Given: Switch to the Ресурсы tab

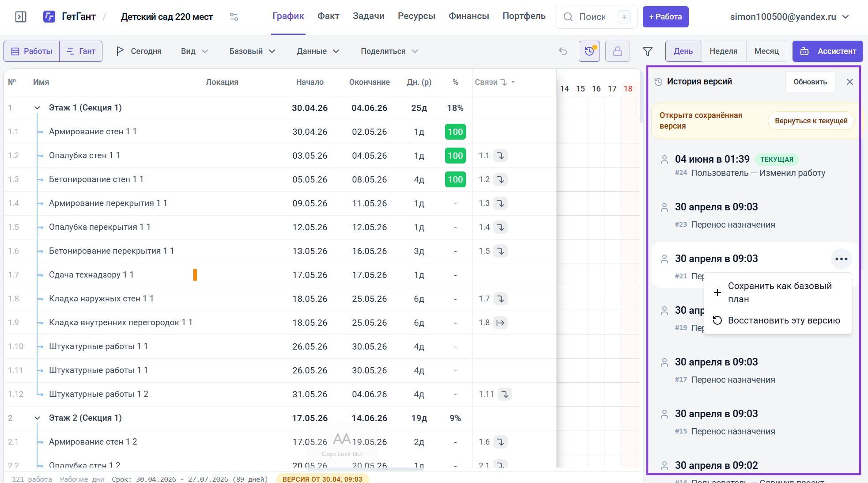Looking at the screenshot, I should (x=416, y=16).
